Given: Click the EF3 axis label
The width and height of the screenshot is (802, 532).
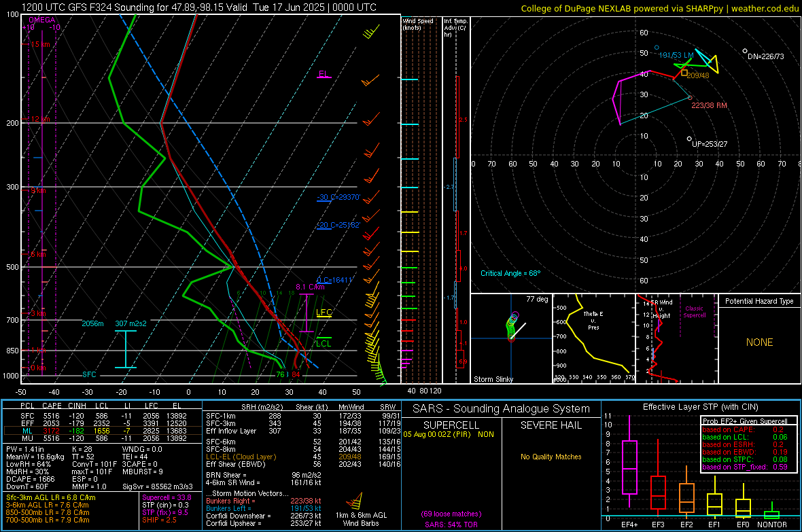Looking at the screenshot, I should [x=658, y=525].
